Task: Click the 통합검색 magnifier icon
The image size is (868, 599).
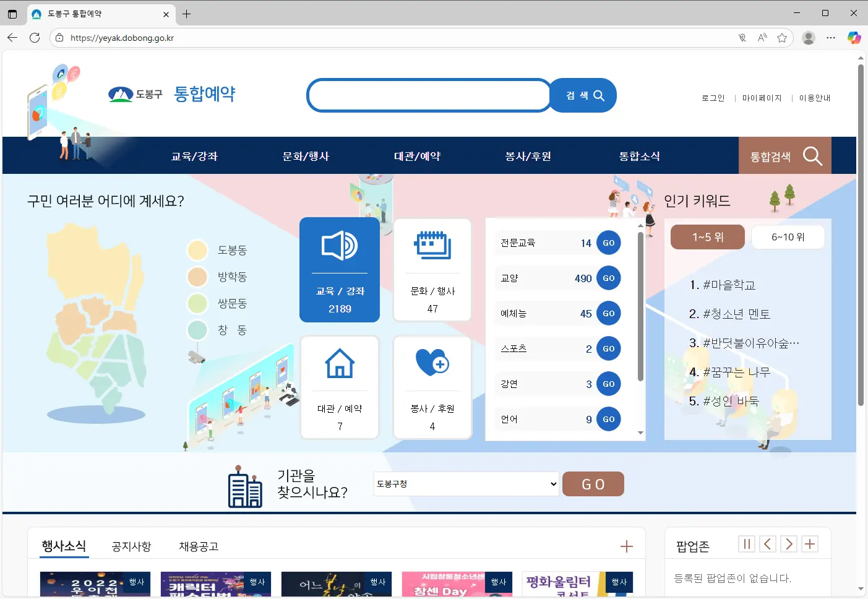Action: [x=812, y=155]
